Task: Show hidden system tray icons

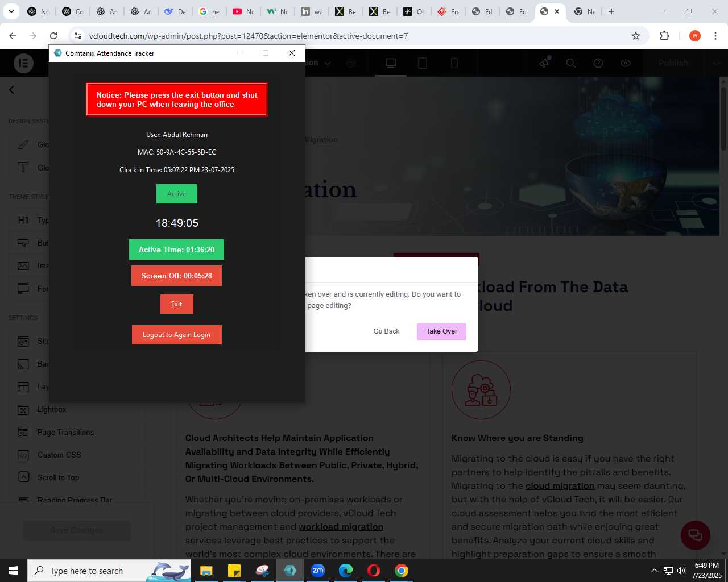Action: pyautogui.click(x=654, y=571)
